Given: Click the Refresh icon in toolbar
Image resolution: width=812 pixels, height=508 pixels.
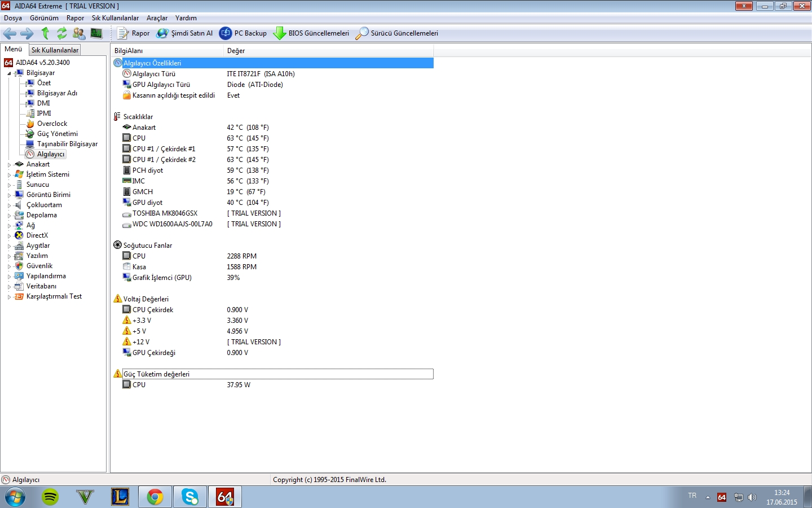Looking at the screenshot, I should click(62, 33).
